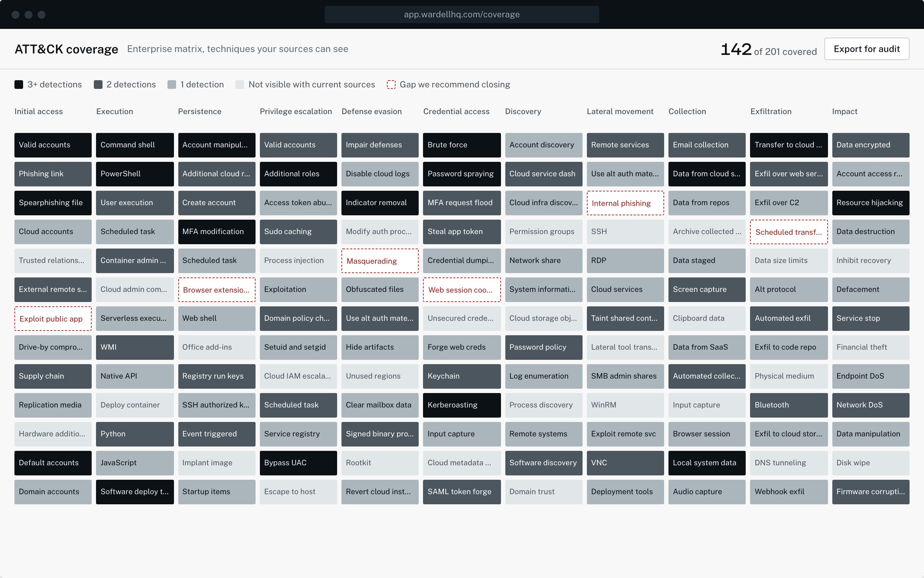Click the RDP technique cell
924x578 pixels.
pos(625,261)
